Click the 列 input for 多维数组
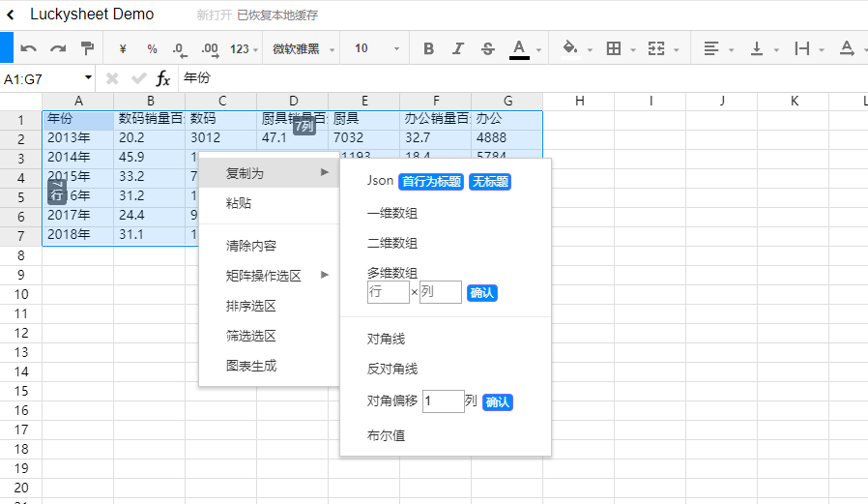This screenshot has width=868, height=504. (440, 292)
